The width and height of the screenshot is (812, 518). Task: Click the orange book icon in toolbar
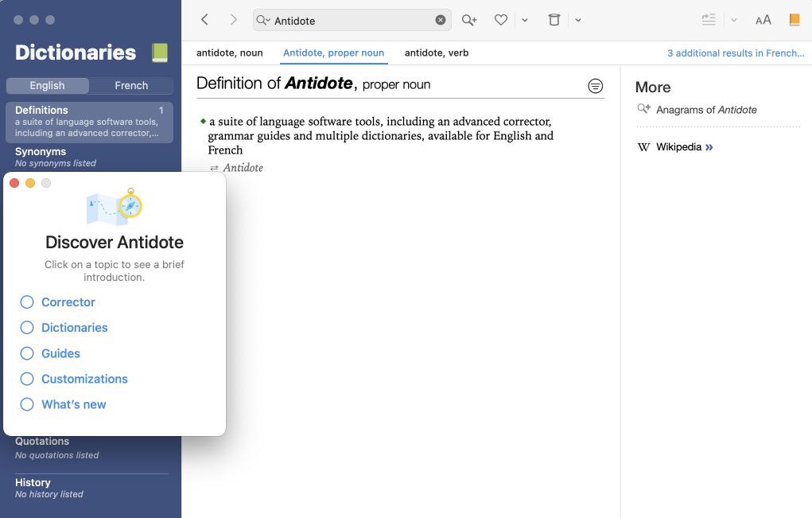795,20
